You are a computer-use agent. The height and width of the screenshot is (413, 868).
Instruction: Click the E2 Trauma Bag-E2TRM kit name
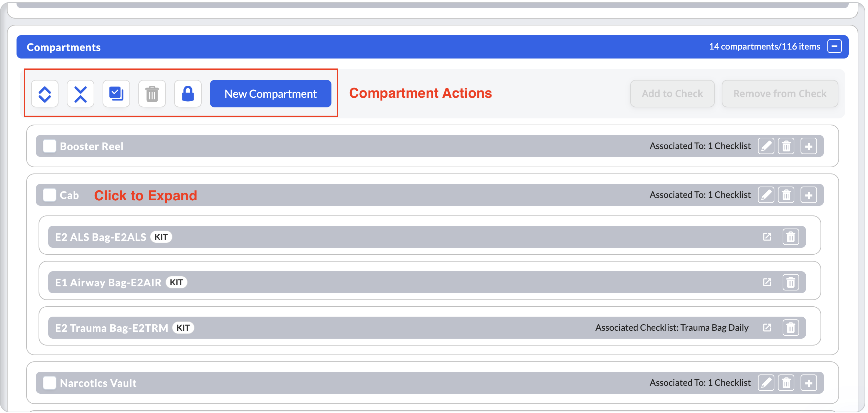(112, 328)
